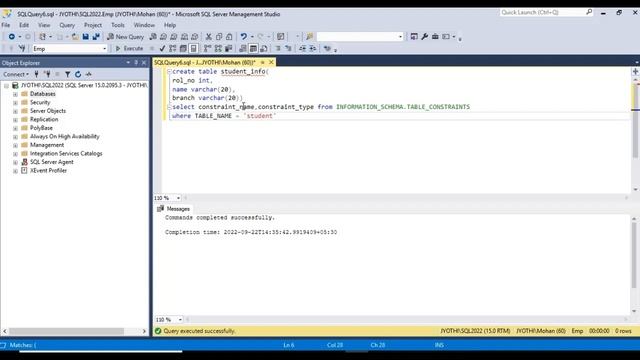
Task: Close the SQLQuery6.sql tab
Action: (x=271, y=62)
